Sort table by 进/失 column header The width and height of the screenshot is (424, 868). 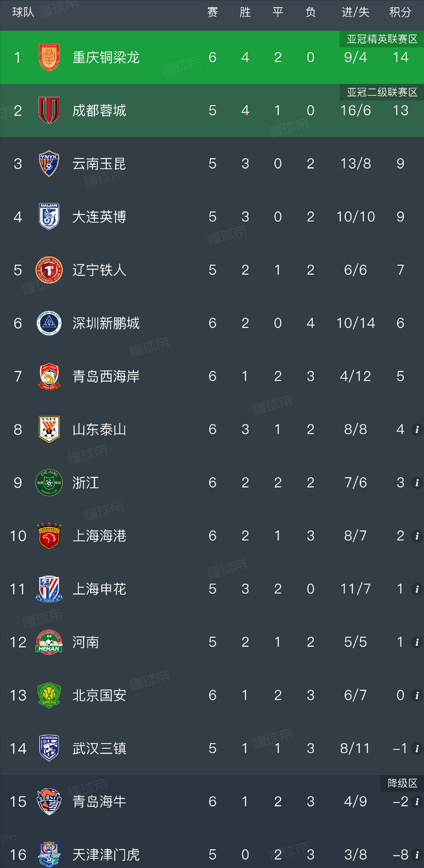coord(356,12)
